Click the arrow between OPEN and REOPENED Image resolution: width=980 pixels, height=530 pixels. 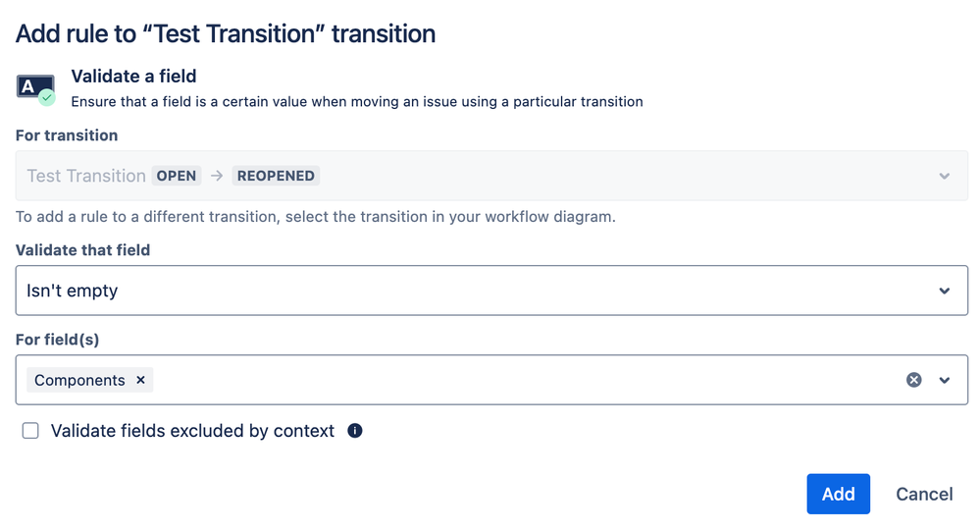217,176
